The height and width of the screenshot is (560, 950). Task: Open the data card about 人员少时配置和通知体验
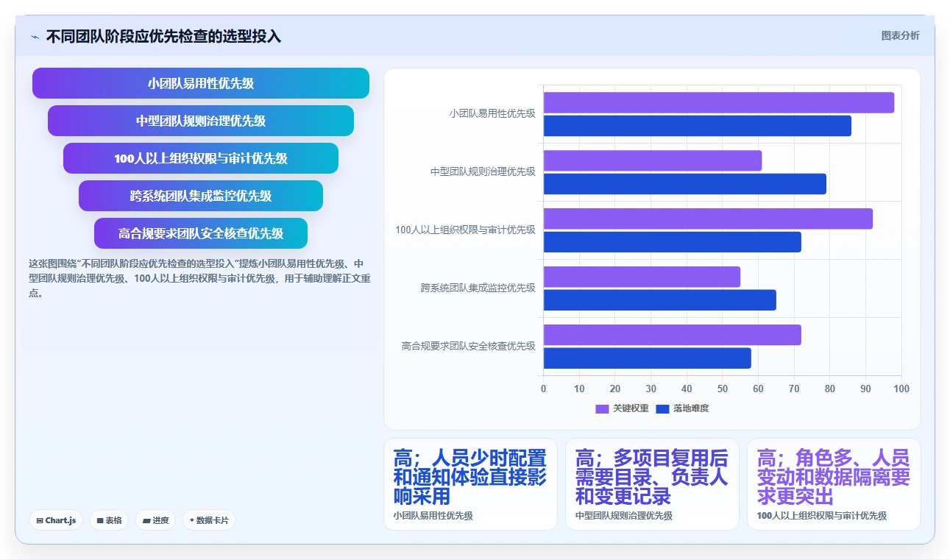(471, 484)
